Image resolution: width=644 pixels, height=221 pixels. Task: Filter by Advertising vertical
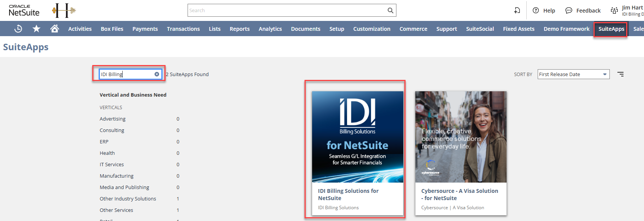112,119
